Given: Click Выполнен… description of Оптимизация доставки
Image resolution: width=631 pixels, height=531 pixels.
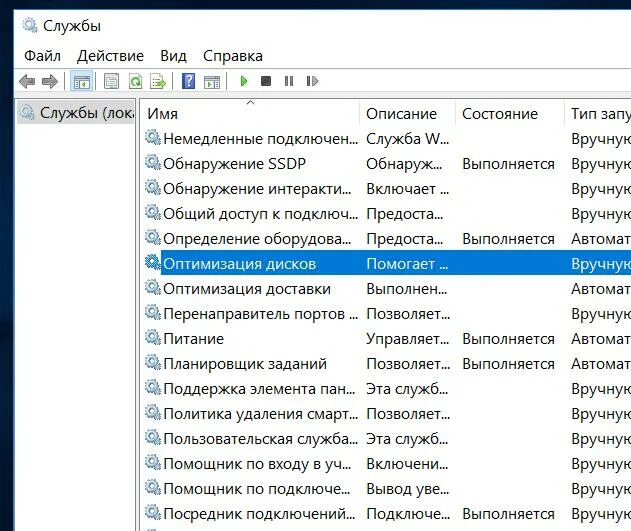Looking at the screenshot, I should tap(407, 289).
